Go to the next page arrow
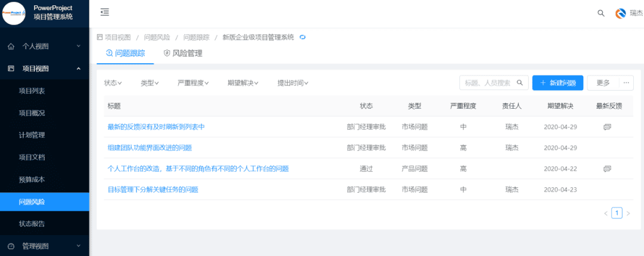The width and height of the screenshot is (644, 256). (x=628, y=213)
